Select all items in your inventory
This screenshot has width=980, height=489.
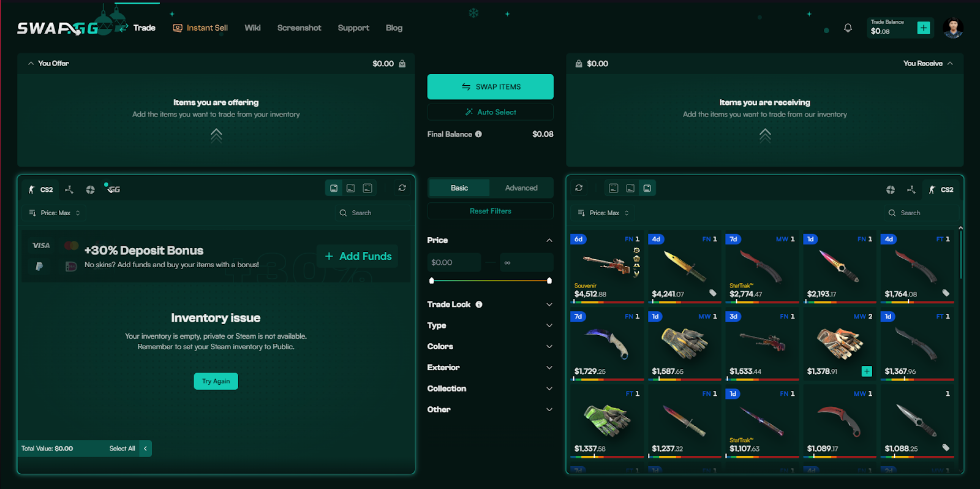[122, 449]
